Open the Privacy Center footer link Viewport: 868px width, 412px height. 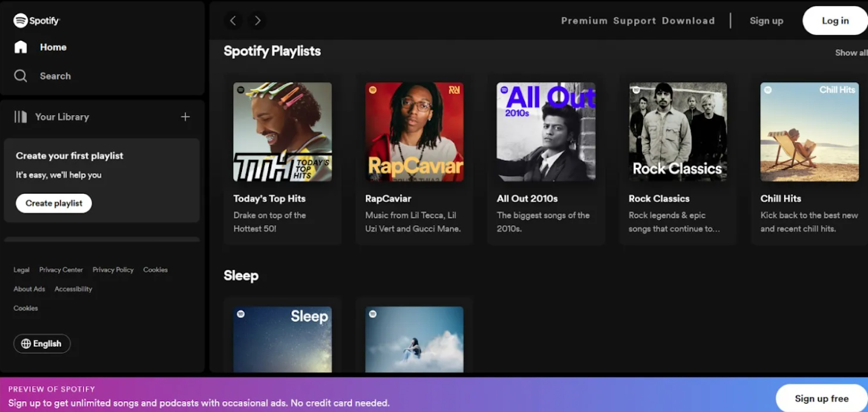61,270
